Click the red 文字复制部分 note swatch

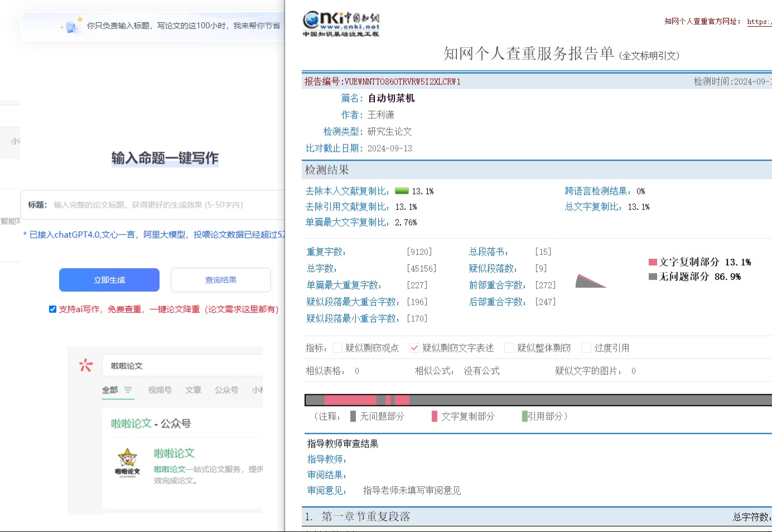(x=435, y=417)
